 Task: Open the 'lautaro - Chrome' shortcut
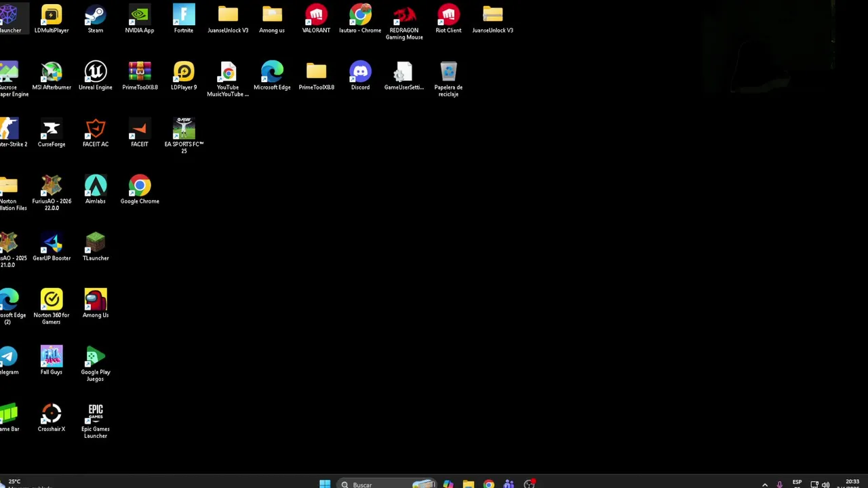pos(360,19)
